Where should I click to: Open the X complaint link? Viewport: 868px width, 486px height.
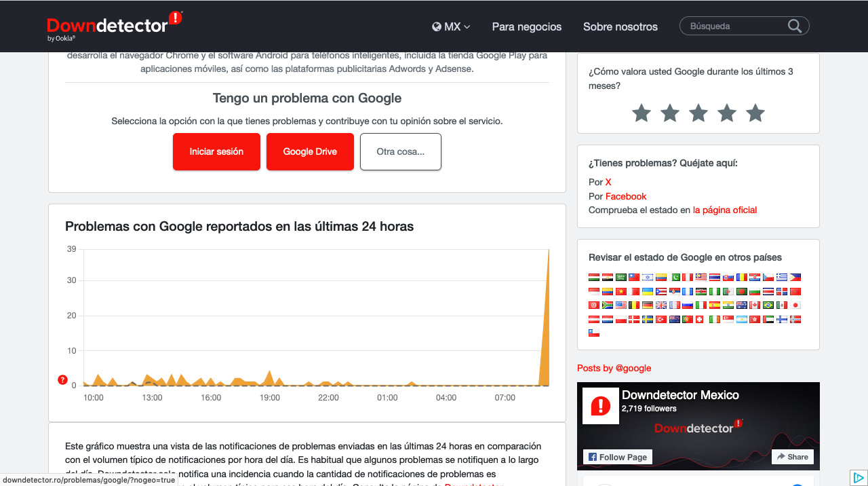608,182
